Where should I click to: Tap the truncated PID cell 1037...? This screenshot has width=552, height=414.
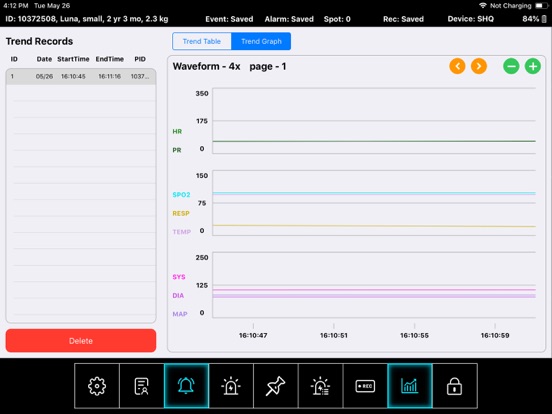pos(140,76)
